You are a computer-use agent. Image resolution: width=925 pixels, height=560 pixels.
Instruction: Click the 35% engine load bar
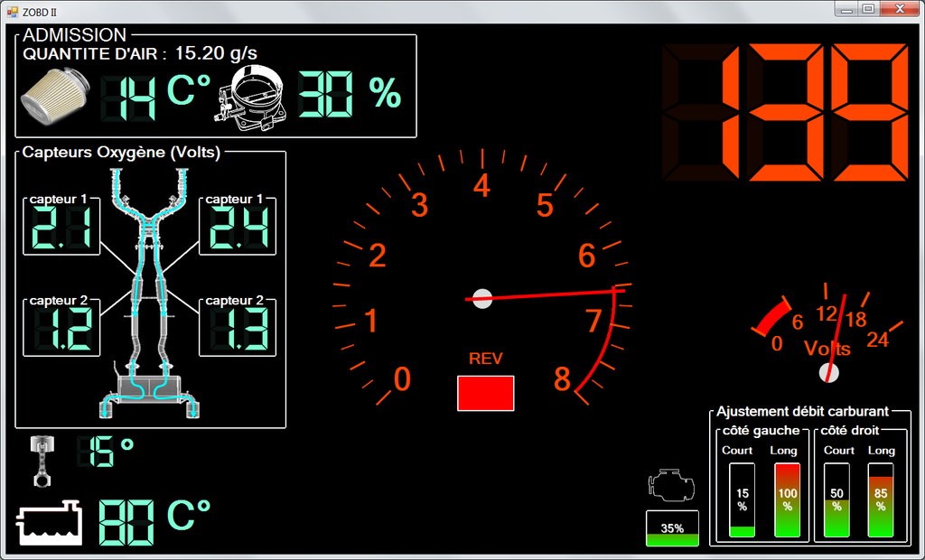click(x=672, y=528)
